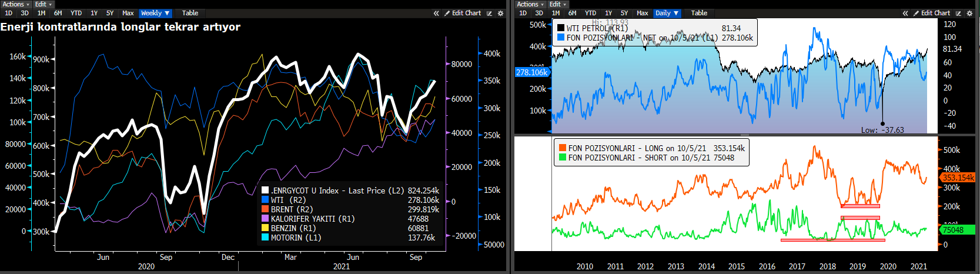
Task: Click the right chart's annotate pencil-box icon
Action: 958,13
